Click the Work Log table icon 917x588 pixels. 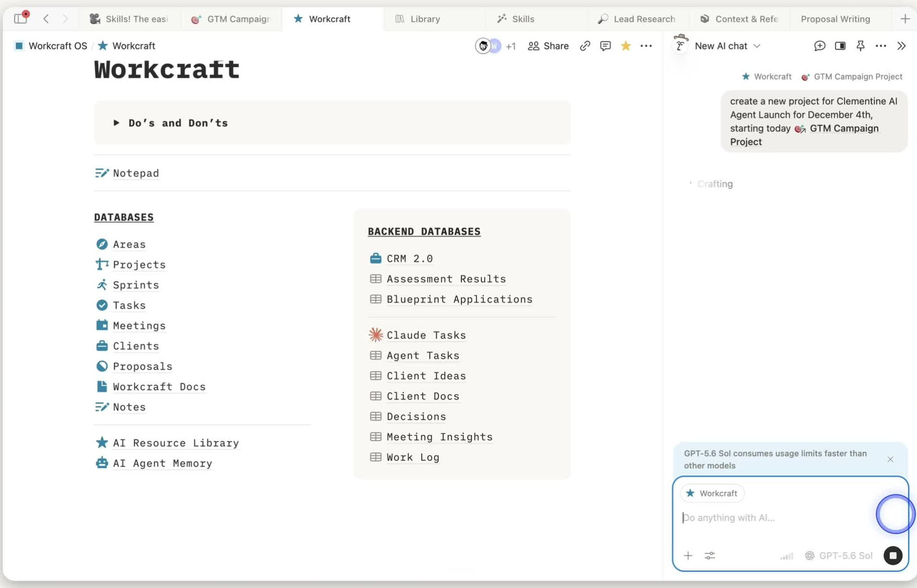coord(376,457)
